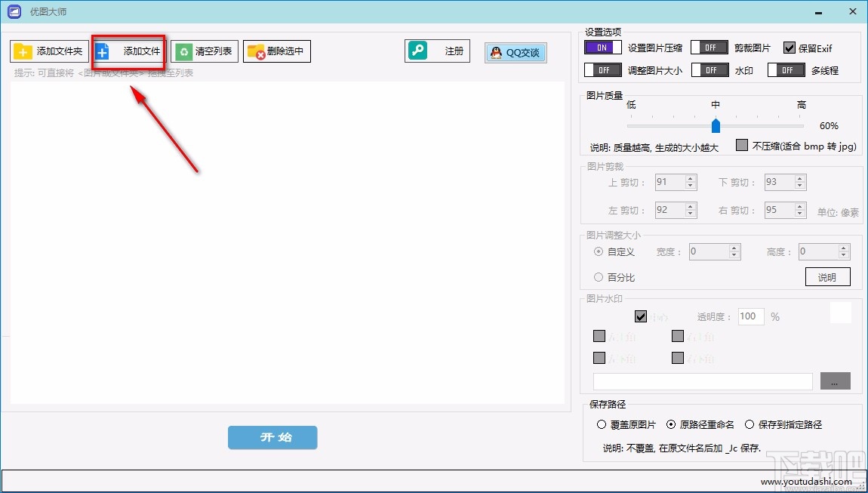
Task: Uncheck the 保留Exif checkbox
Action: click(x=789, y=47)
